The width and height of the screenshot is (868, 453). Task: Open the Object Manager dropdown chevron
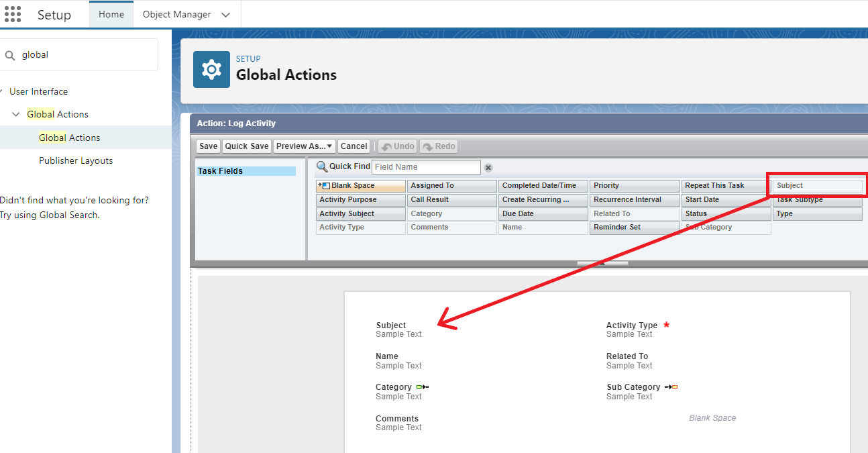coord(225,15)
